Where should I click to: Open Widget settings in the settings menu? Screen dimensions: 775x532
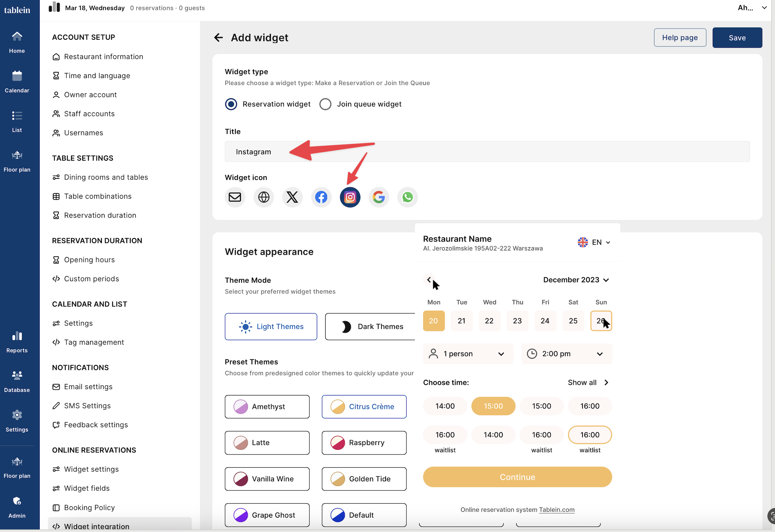click(x=91, y=469)
